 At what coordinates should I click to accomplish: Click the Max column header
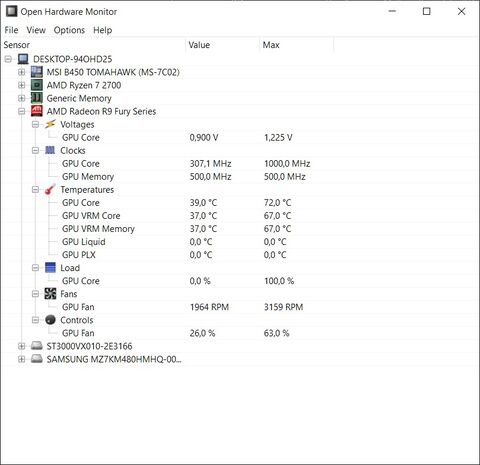pyautogui.click(x=297, y=45)
